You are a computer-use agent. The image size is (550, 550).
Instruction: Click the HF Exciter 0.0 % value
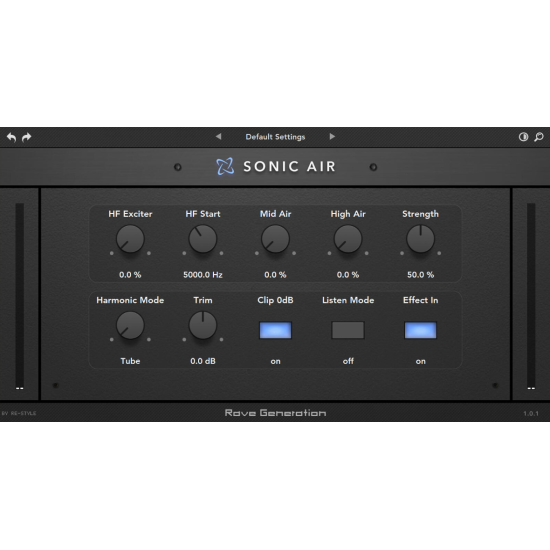pyautogui.click(x=130, y=275)
